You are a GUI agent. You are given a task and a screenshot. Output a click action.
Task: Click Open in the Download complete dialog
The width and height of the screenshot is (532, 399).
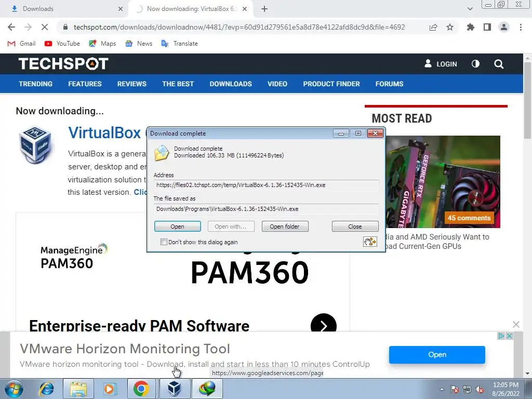[x=178, y=227]
